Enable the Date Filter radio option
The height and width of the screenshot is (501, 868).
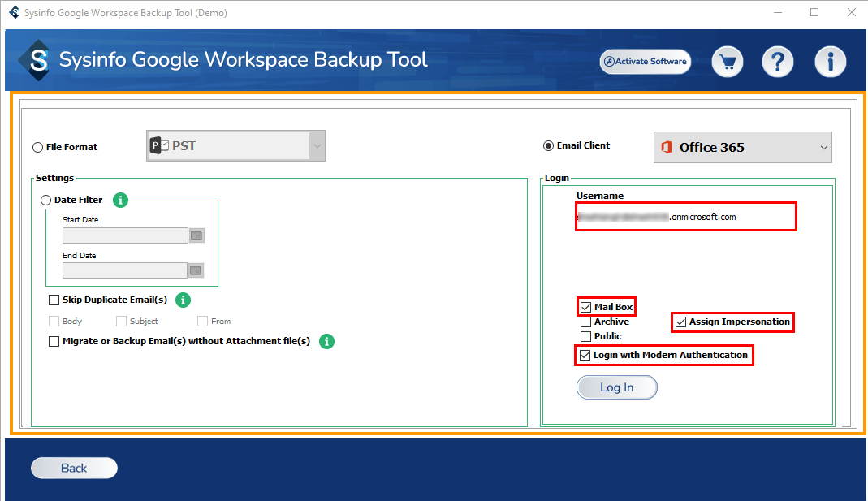[x=46, y=200]
